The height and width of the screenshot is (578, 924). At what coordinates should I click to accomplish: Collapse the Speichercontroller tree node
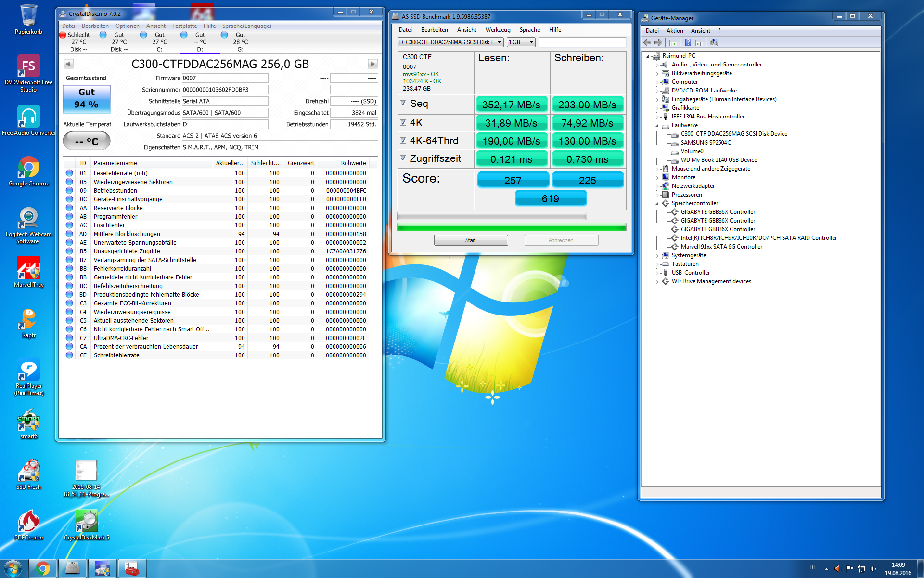coord(657,203)
